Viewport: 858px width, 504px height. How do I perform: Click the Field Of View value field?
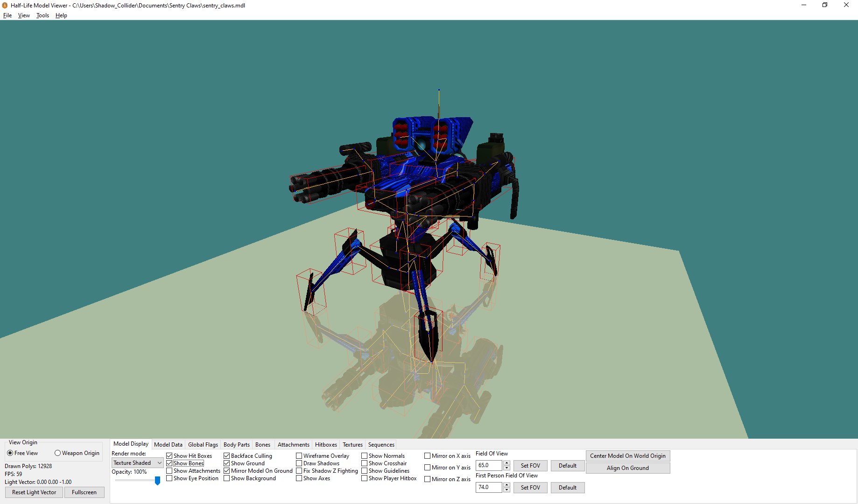(x=489, y=465)
